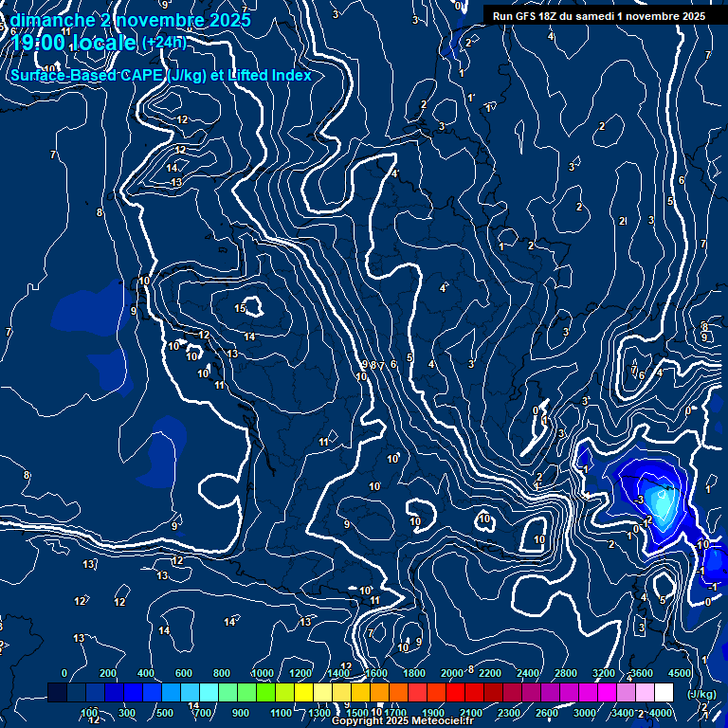The height and width of the screenshot is (728, 728).
Task: Pick the bright magenta swatch near 3200
Action: 607,692
